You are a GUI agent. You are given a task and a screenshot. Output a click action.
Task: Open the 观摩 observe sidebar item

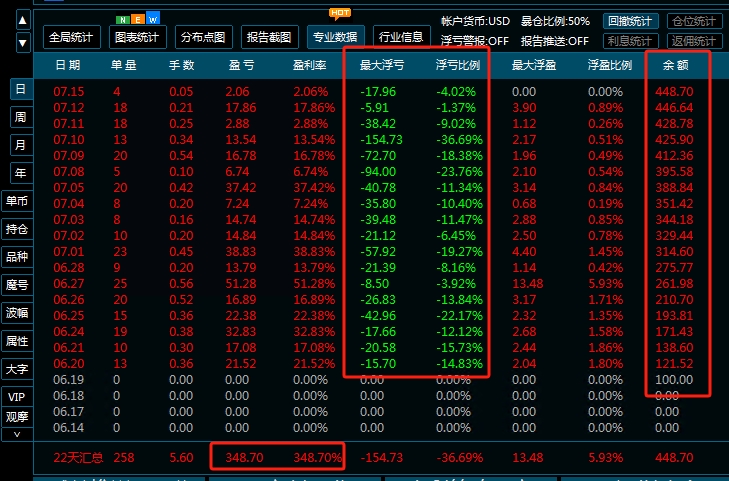[17, 417]
